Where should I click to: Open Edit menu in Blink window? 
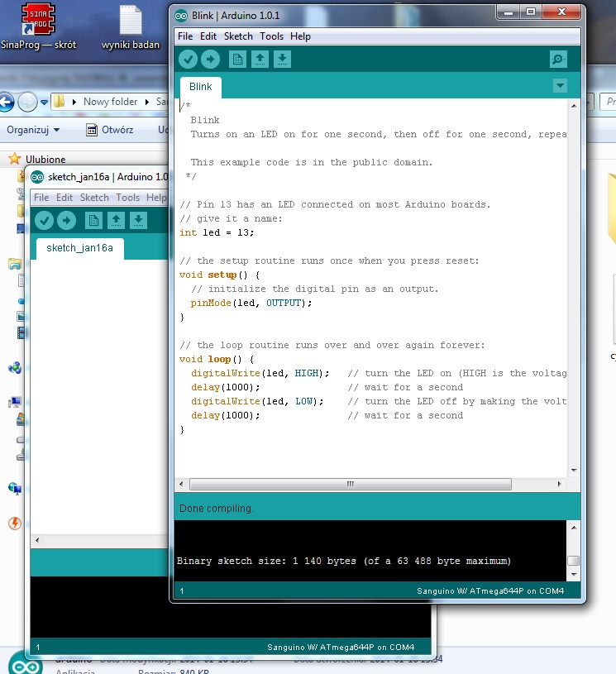point(208,36)
